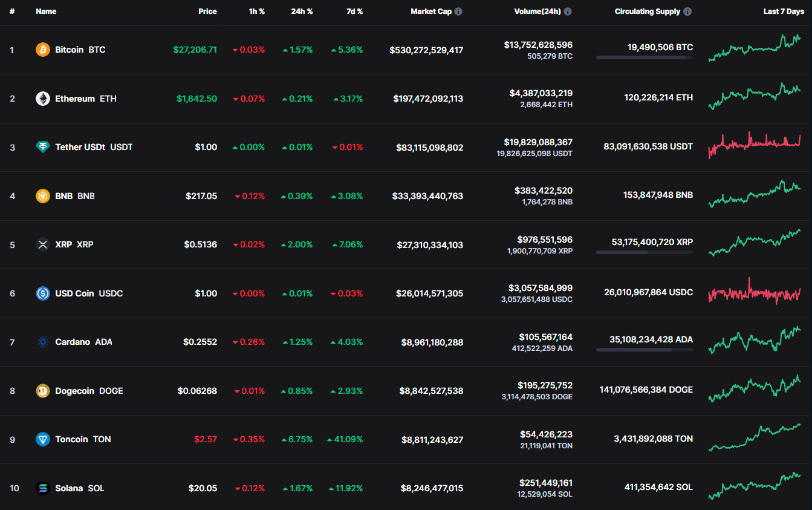
Task: Open Bitcoin's 13,752,628,596 volume link
Action: click(x=538, y=45)
